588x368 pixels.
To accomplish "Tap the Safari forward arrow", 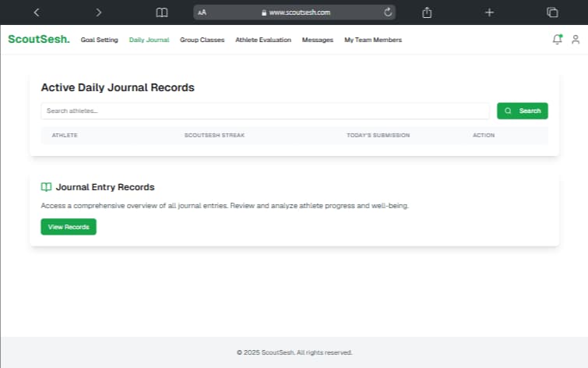I will pos(98,12).
